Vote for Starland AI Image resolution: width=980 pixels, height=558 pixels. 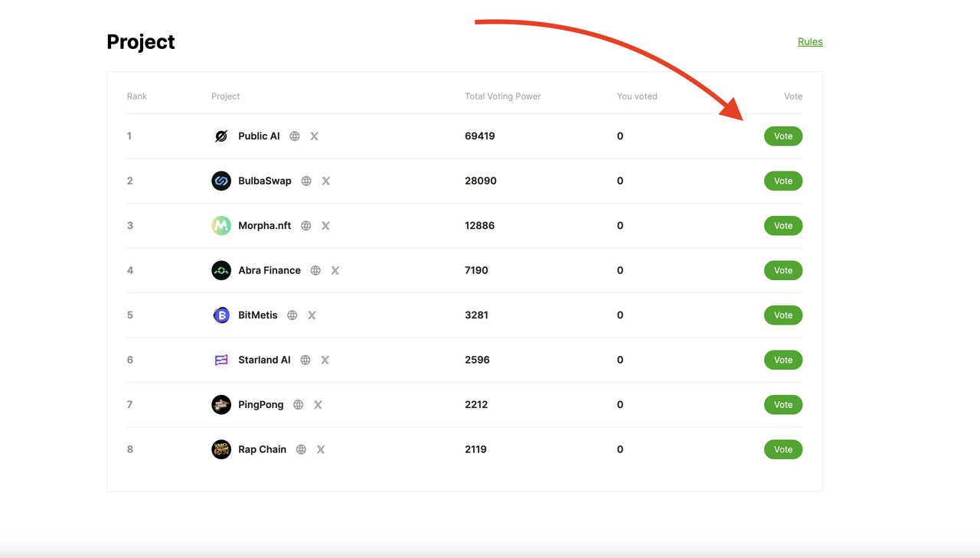pos(783,361)
